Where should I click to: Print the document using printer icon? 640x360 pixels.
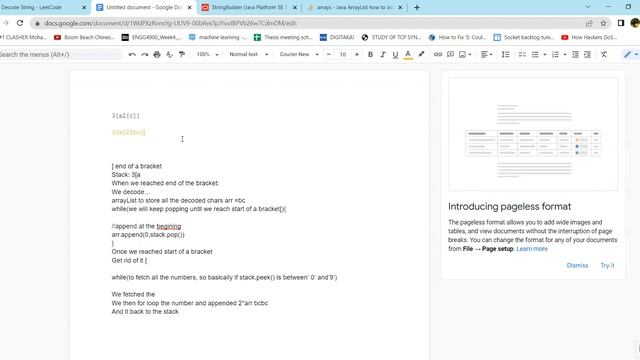click(x=157, y=54)
